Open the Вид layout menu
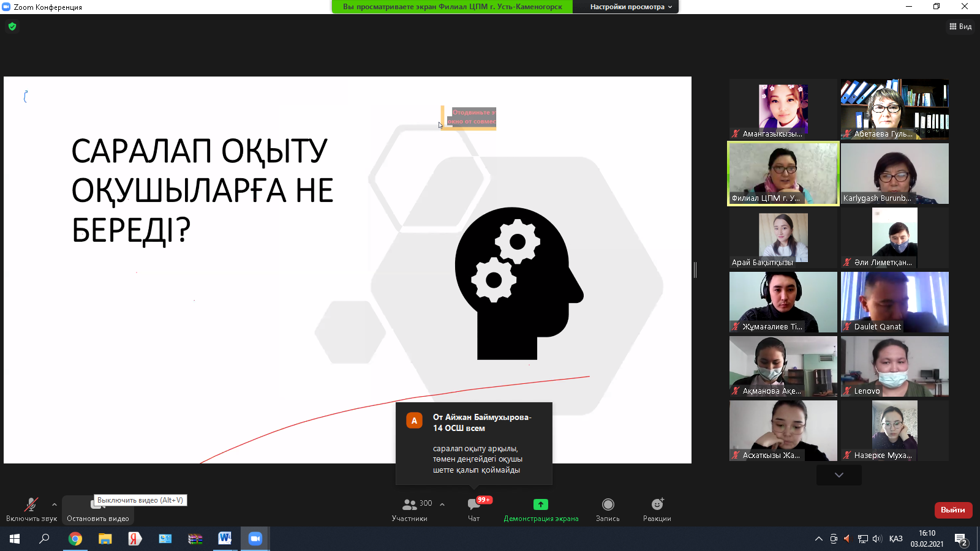Viewport: 980px width, 551px height. [960, 26]
